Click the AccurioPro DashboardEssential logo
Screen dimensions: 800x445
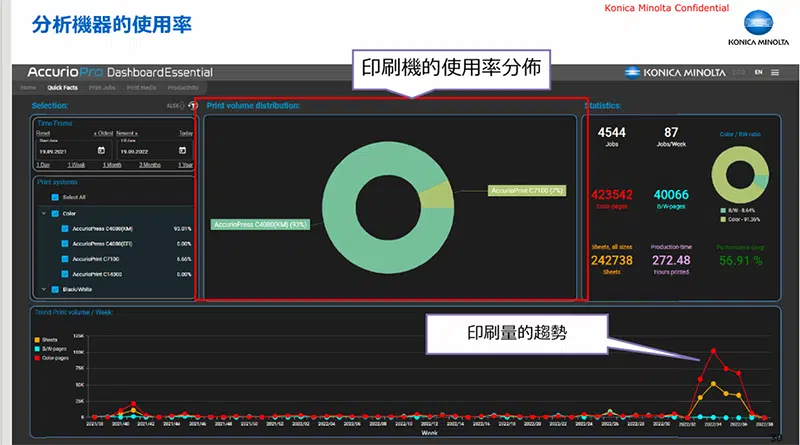click(120, 72)
